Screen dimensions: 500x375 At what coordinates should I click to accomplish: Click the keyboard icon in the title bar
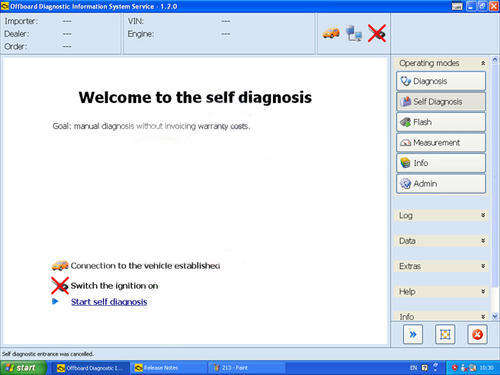(x=457, y=6)
